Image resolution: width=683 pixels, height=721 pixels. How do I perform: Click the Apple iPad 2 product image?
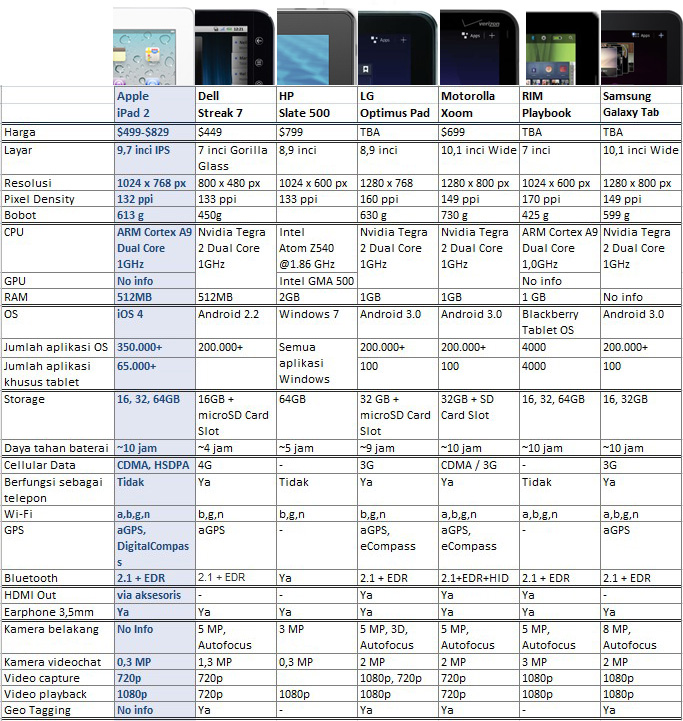coord(154,46)
